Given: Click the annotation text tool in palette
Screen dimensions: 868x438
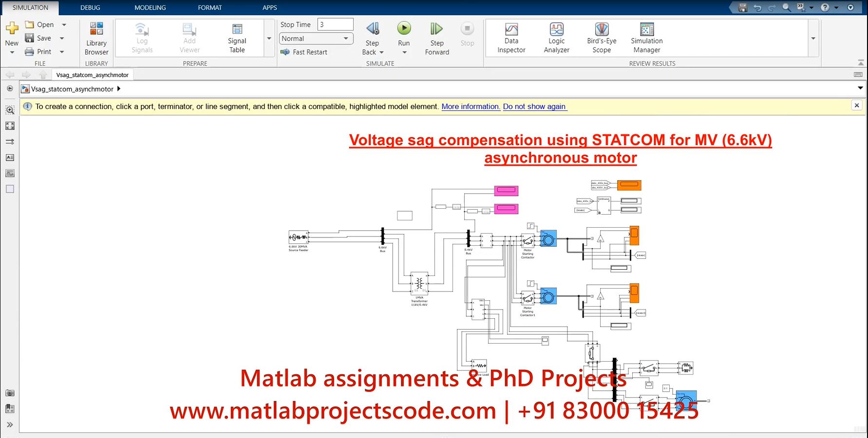Looking at the screenshot, I should pyautogui.click(x=10, y=157).
